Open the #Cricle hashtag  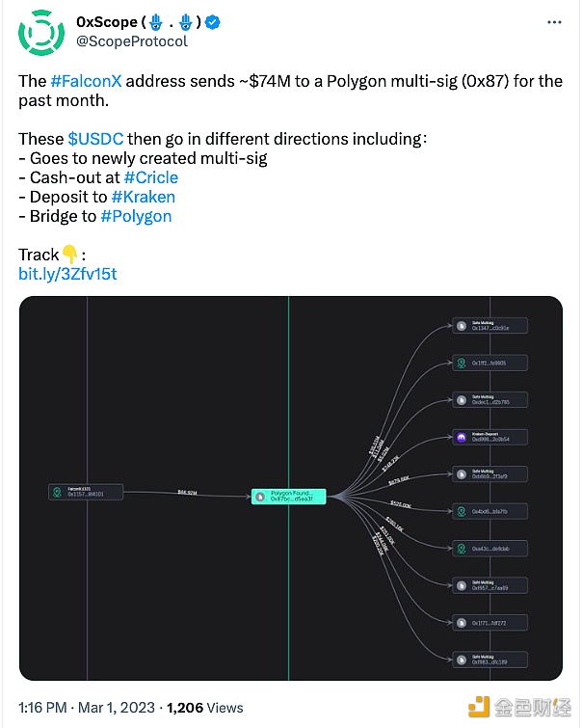coord(150,177)
